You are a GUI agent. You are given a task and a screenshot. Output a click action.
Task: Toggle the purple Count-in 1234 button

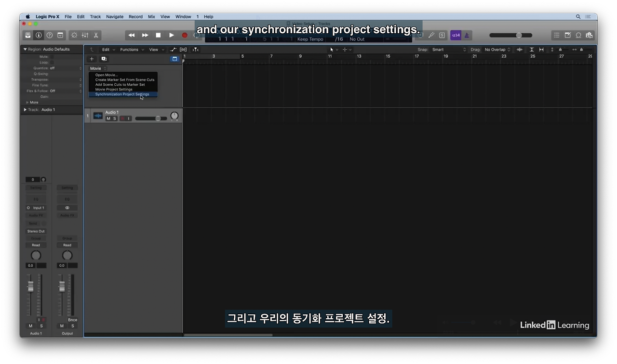[x=456, y=35]
